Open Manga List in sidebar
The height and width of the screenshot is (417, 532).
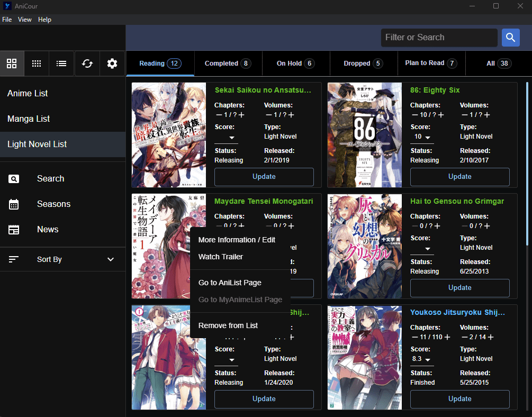tap(63, 119)
